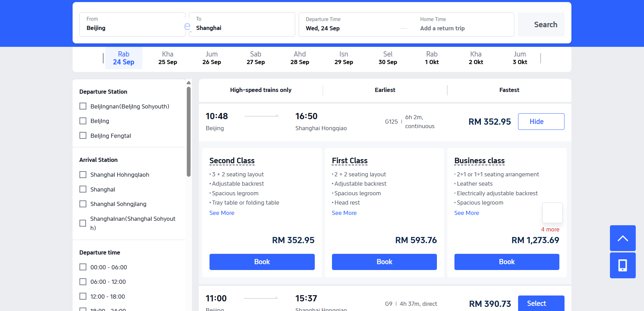Filter by High-speed trains only
Viewport: 644px width, 311px height.
[x=260, y=90]
